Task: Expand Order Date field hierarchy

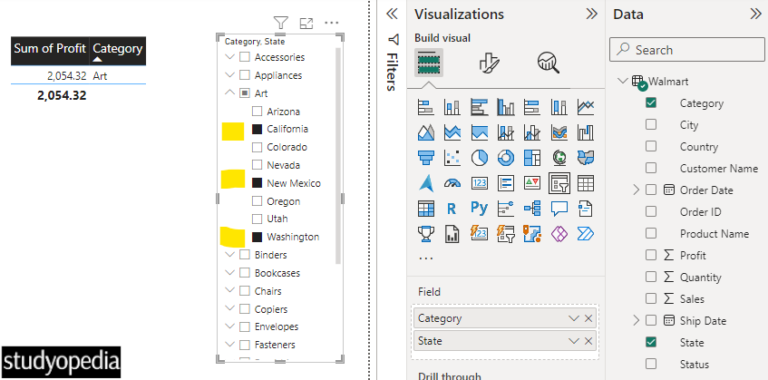Action: (636, 190)
